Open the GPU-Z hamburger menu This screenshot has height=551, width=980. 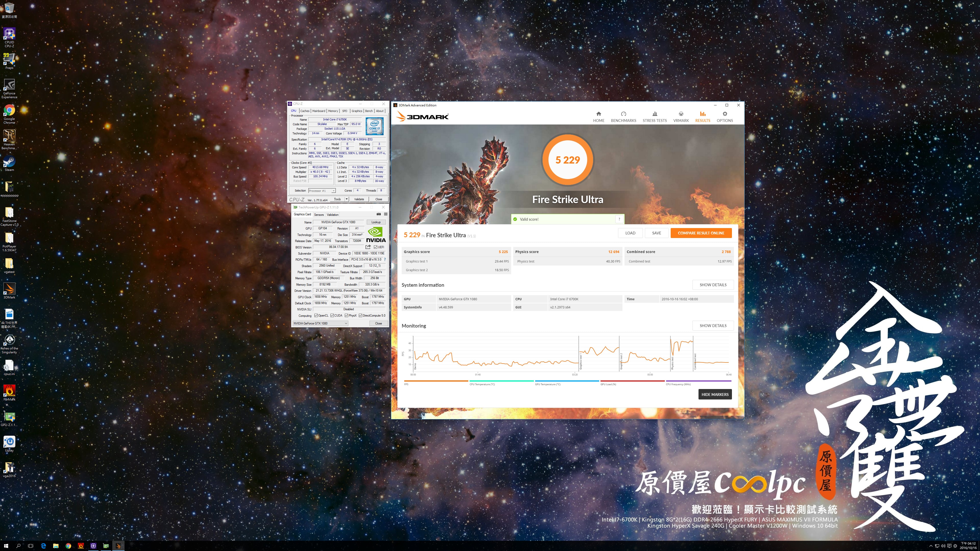(x=385, y=214)
